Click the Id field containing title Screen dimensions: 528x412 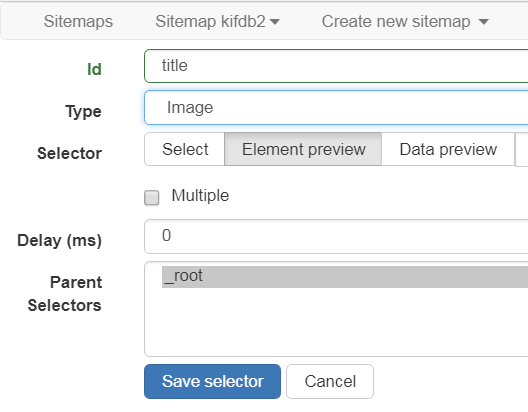(336, 66)
